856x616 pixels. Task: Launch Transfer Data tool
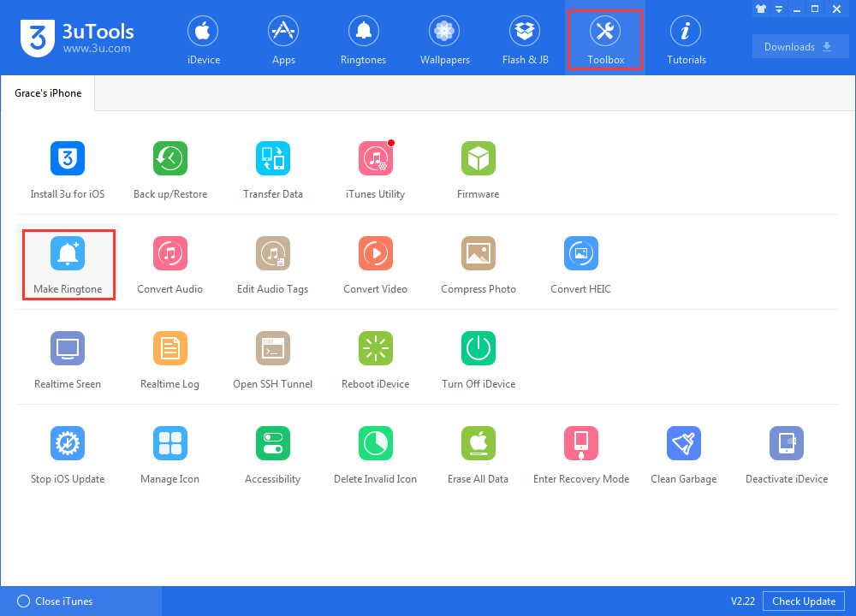[x=273, y=170]
